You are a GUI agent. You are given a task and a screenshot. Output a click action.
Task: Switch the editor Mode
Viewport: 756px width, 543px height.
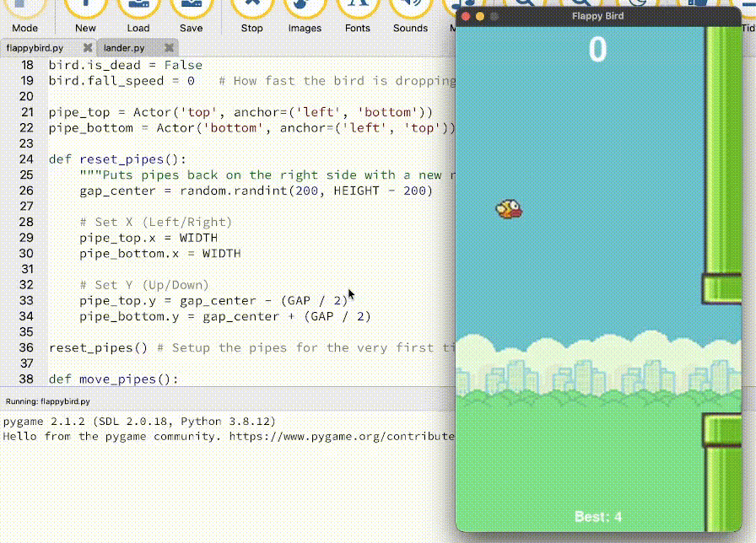26,17
